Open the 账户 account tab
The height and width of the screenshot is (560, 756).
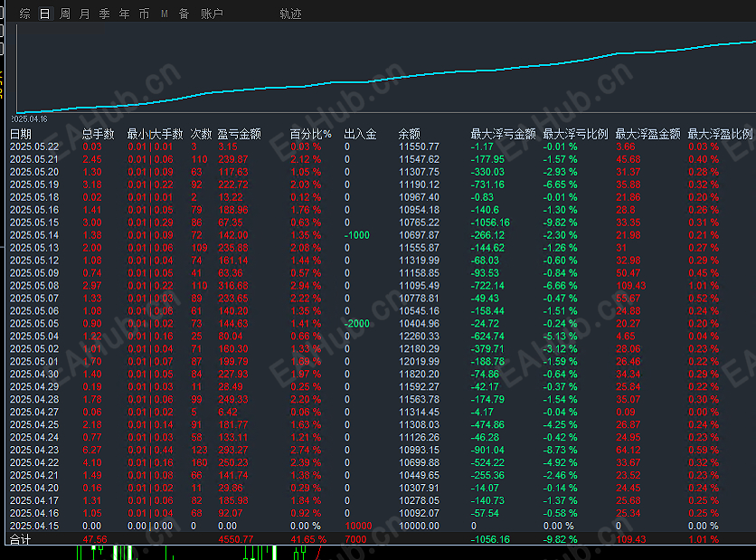[x=212, y=14]
